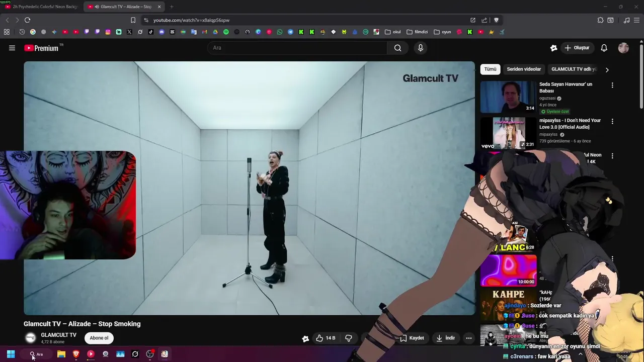Screen dimensions: 644x362
Task: Open the Brave Shields lion icon
Action: [x=496, y=20]
